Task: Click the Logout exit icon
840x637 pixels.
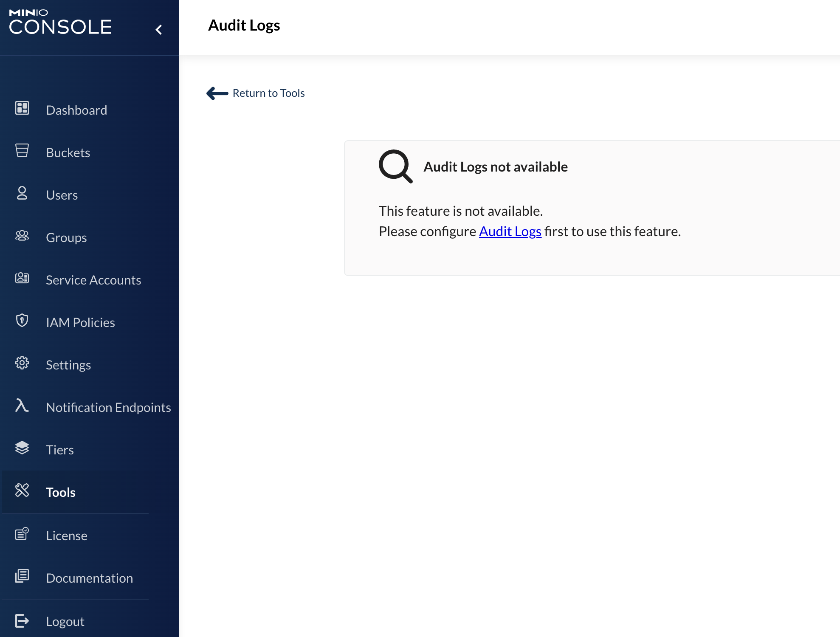Action: pos(22,621)
